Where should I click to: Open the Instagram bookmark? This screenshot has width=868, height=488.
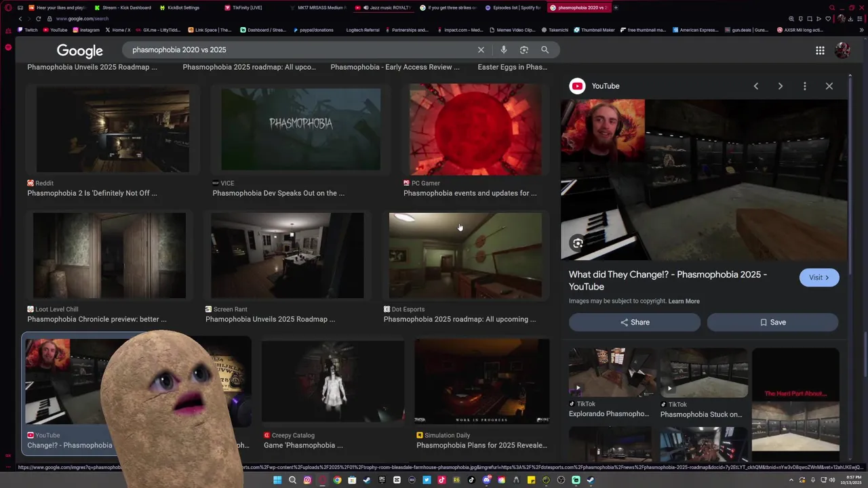[86, 30]
